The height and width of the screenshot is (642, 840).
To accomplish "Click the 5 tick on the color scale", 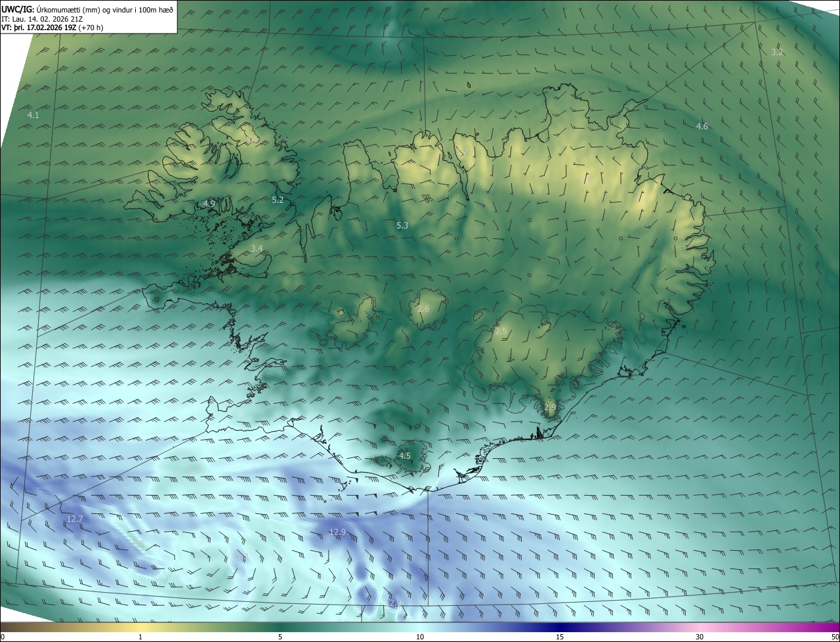I will (280, 637).
